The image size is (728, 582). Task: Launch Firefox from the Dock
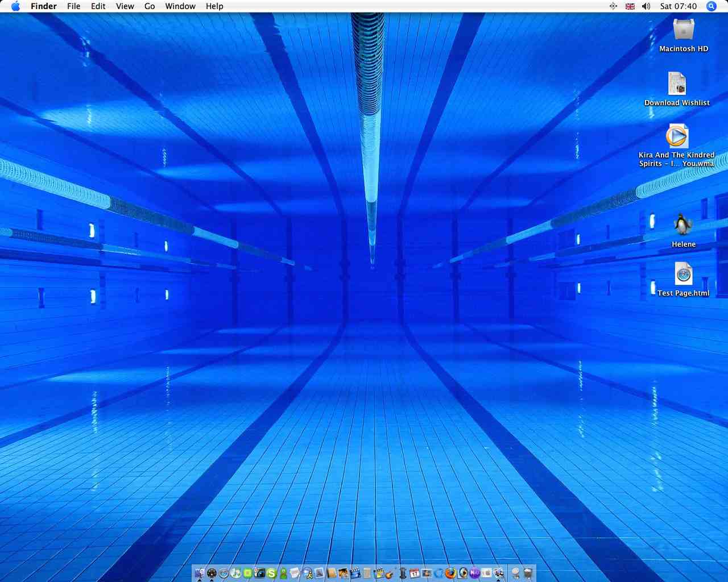pos(450,573)
